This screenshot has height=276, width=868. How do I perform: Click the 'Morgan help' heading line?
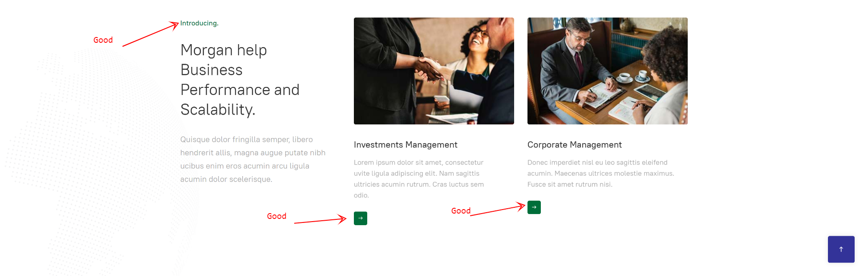[223, 50]
